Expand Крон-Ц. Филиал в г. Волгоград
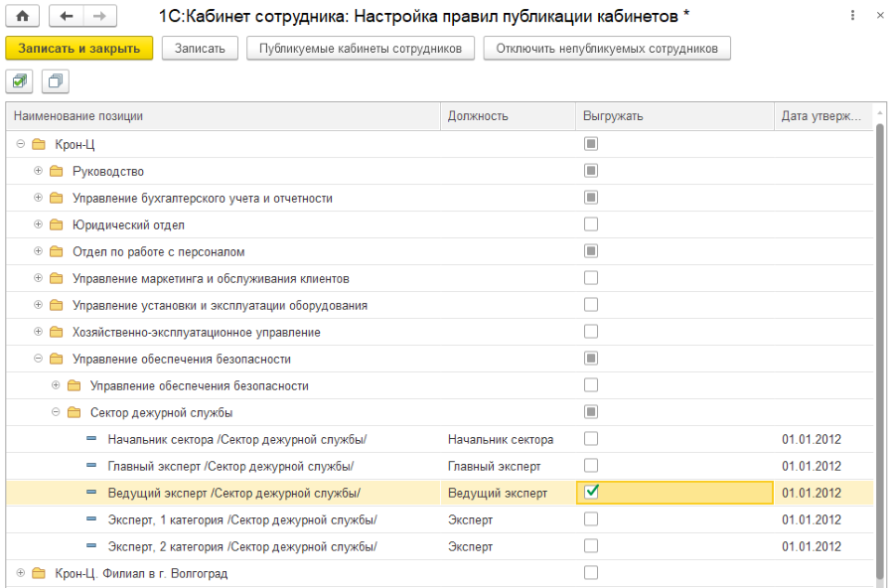 coord(21,573)
